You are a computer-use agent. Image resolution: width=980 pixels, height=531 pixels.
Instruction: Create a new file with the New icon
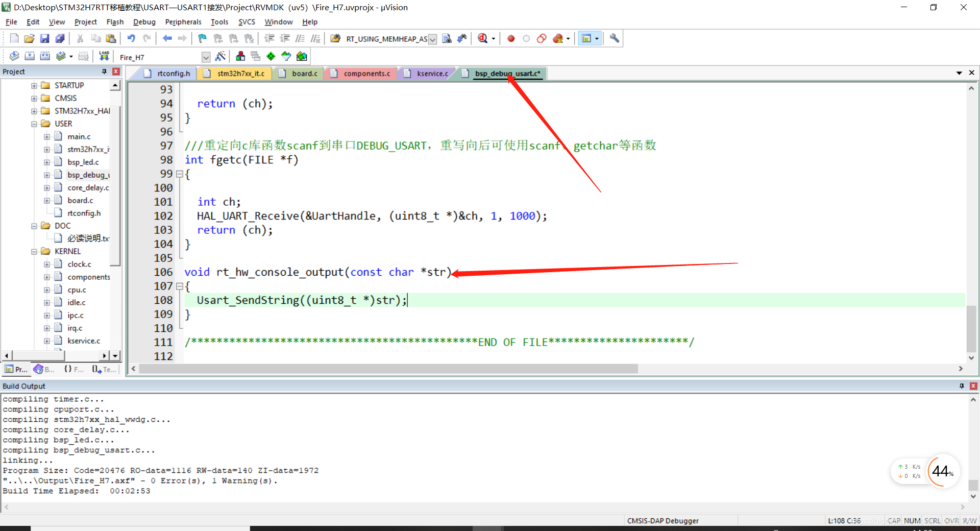14,38
